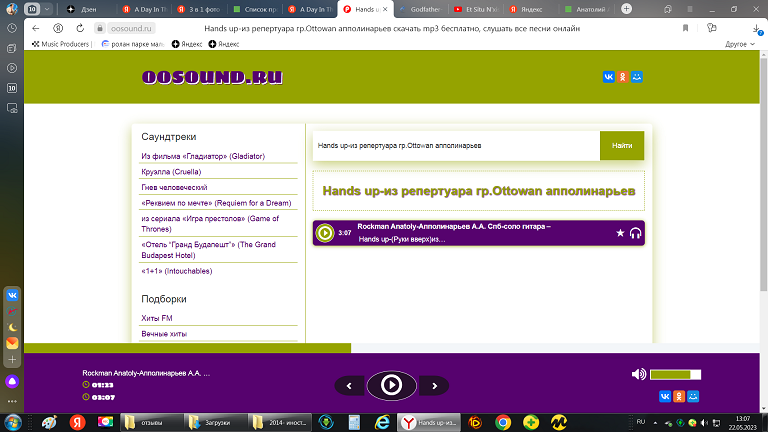Share via VK icon in header
Screen dimensions: 768x432
[608, 77]
